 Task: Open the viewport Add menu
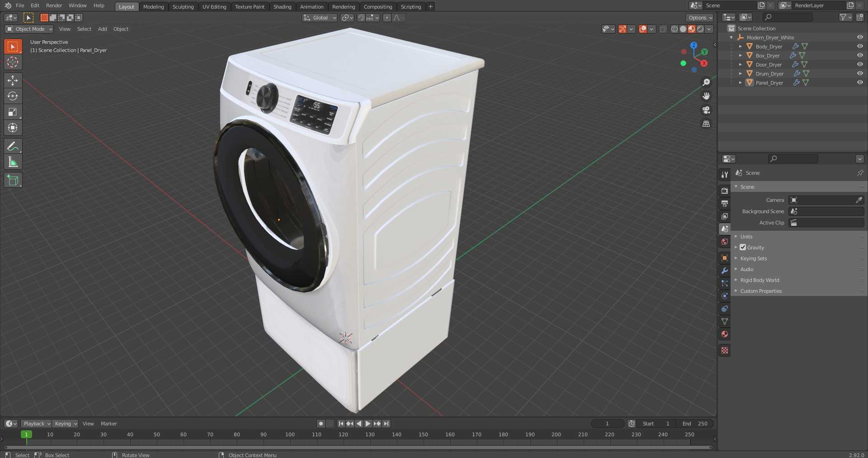[103, 29]
